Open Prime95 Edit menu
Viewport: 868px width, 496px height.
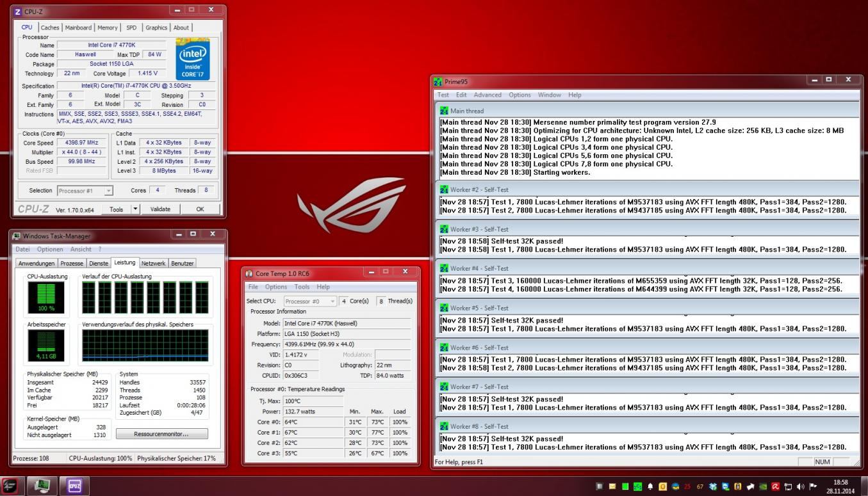pos(461,95)
